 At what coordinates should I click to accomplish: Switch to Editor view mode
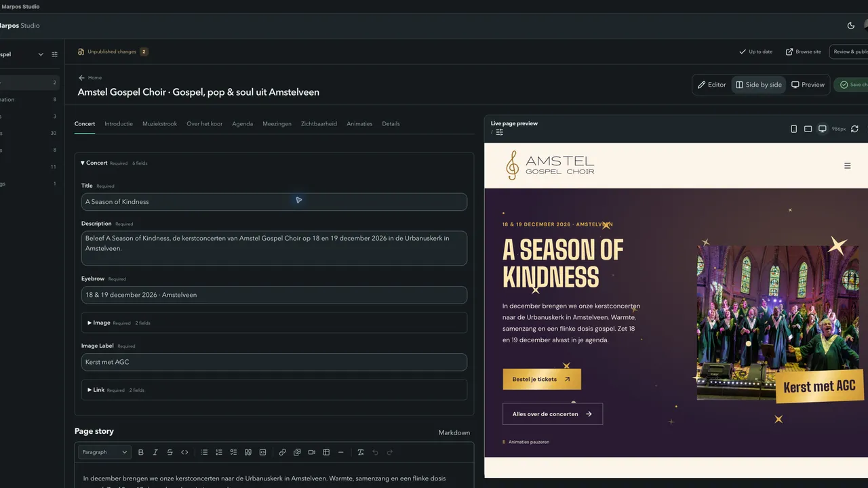(712, 85)
